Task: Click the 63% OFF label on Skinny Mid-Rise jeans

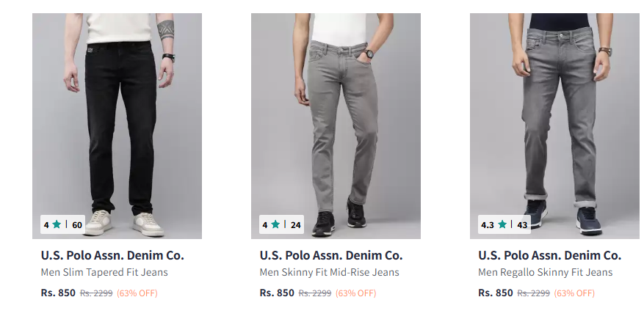Action: click(356, 293)
